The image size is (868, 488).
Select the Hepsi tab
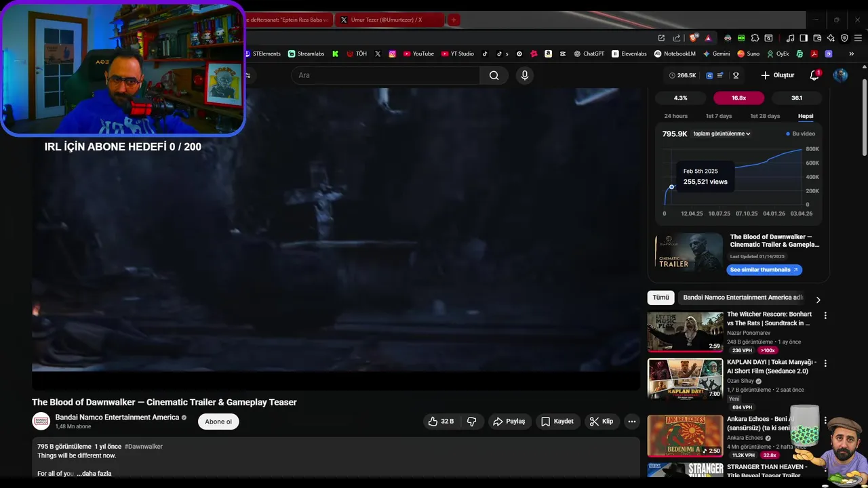(x=806, y=116)
